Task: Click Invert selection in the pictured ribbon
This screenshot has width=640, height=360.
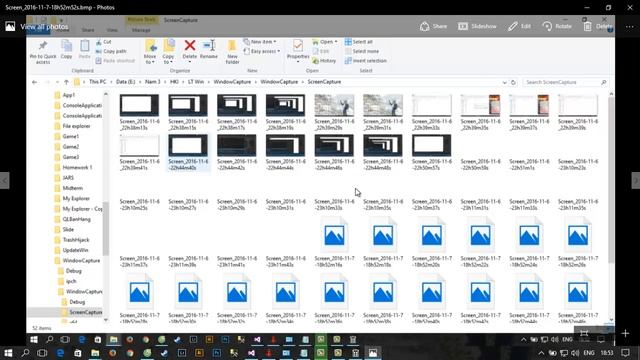Action: (366, 61)
